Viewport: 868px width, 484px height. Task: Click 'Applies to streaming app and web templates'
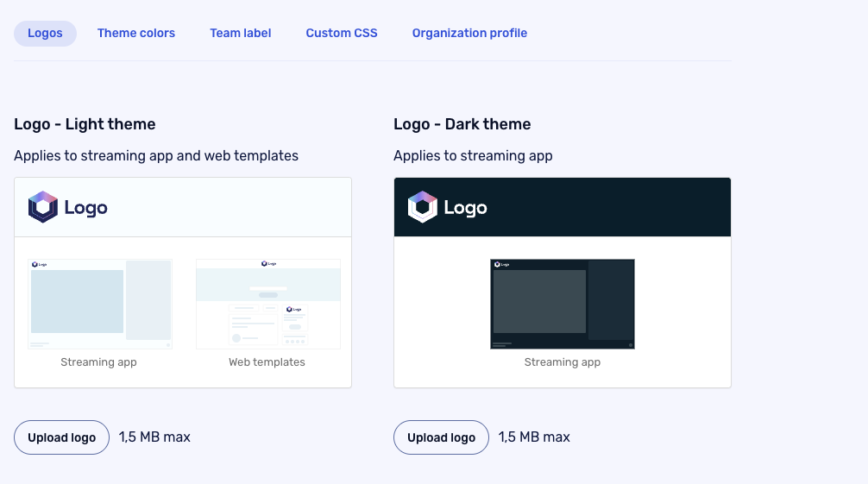[156, 155]
